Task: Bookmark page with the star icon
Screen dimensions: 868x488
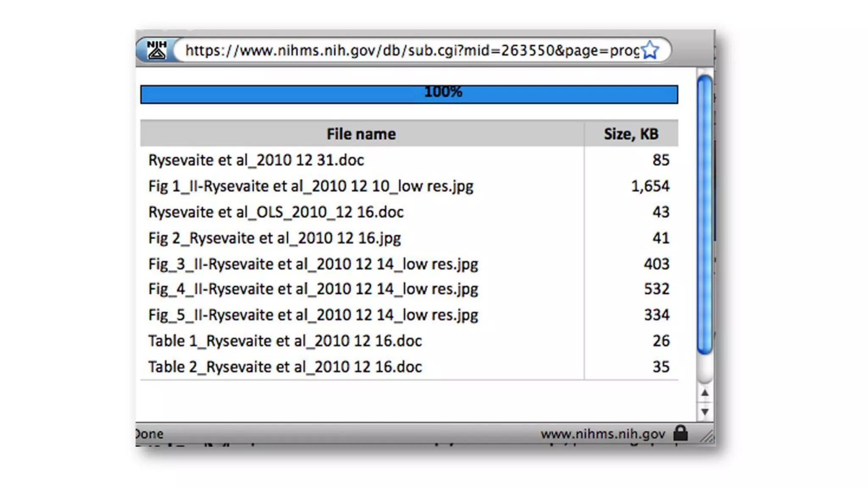Action: pyautogui.click(x=650, y=50)
